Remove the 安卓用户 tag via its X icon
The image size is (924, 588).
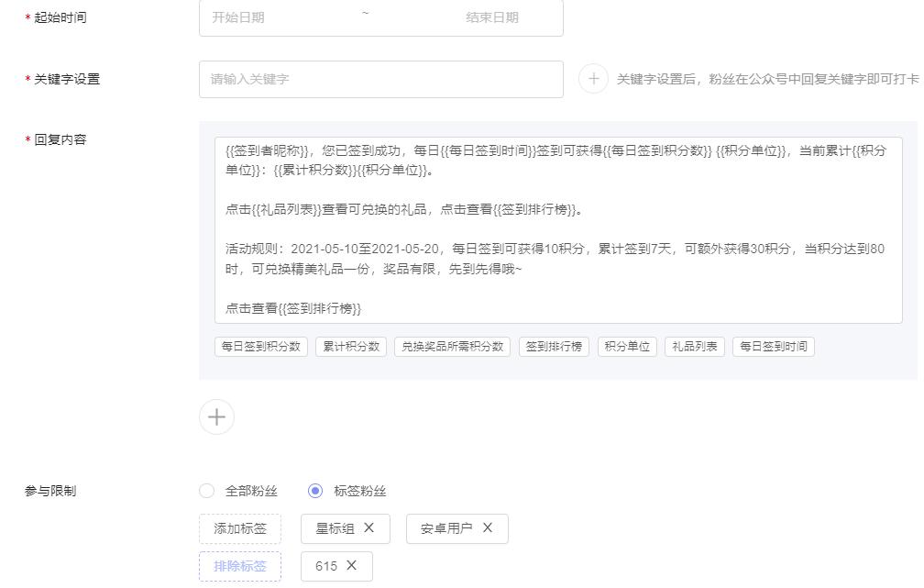488,528
